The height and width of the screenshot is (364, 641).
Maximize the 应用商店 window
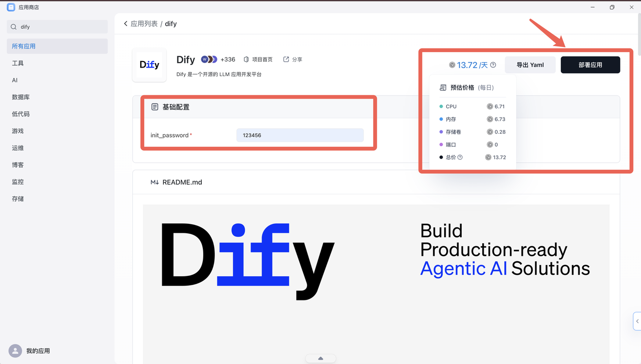point(612,7)
